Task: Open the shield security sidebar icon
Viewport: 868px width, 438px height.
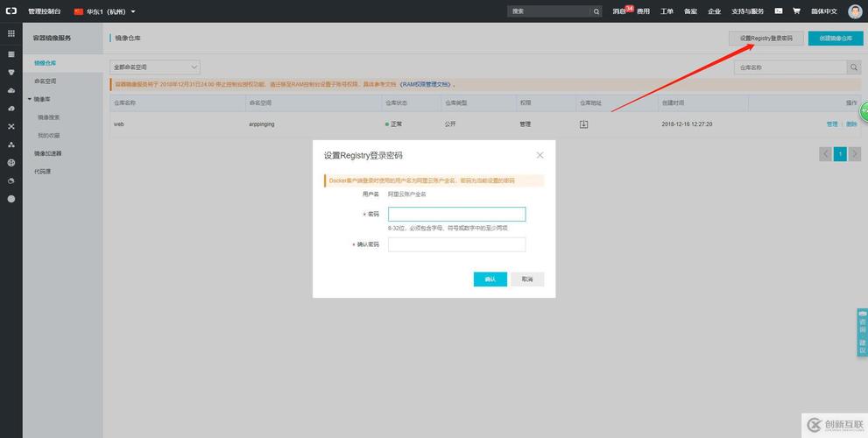Action: coord(11,73)
